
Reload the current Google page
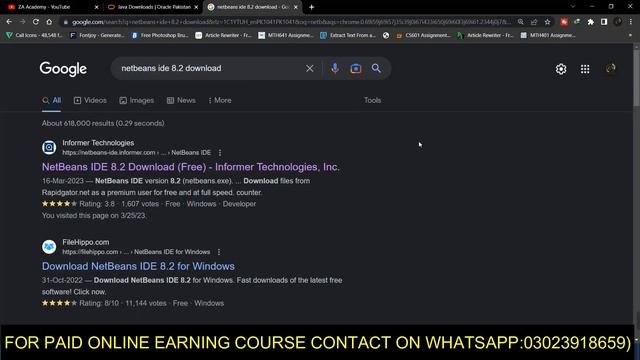point(36,22)
